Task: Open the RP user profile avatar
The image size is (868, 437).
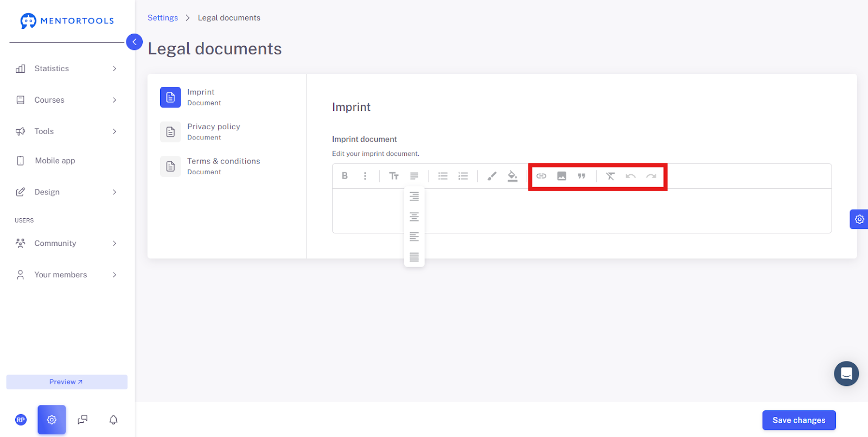Action: (x=21, y=420)
